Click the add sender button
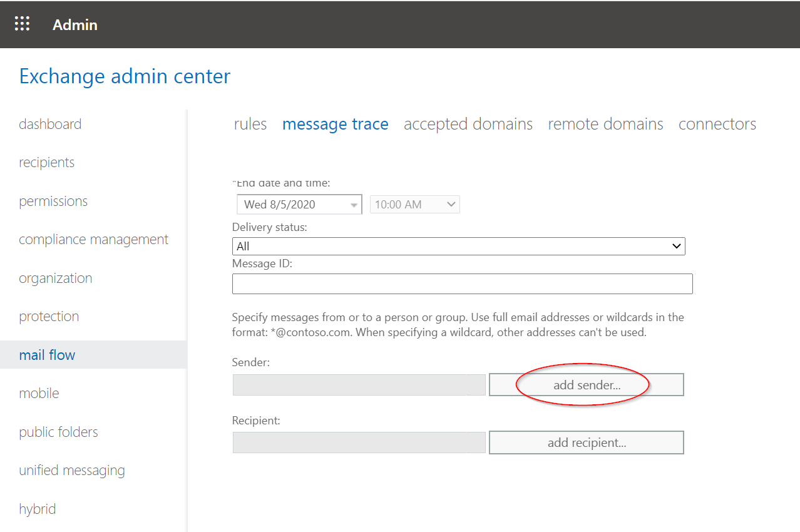800x532 pixels. 586,386
